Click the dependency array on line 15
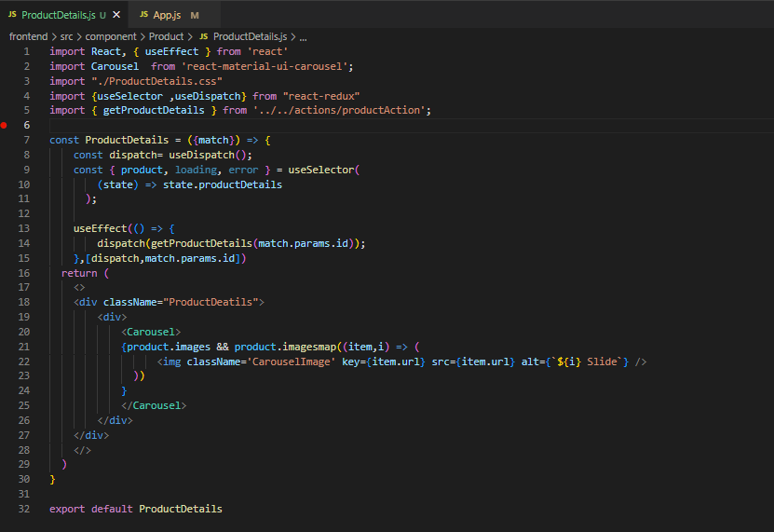 (x=163, y=258)
